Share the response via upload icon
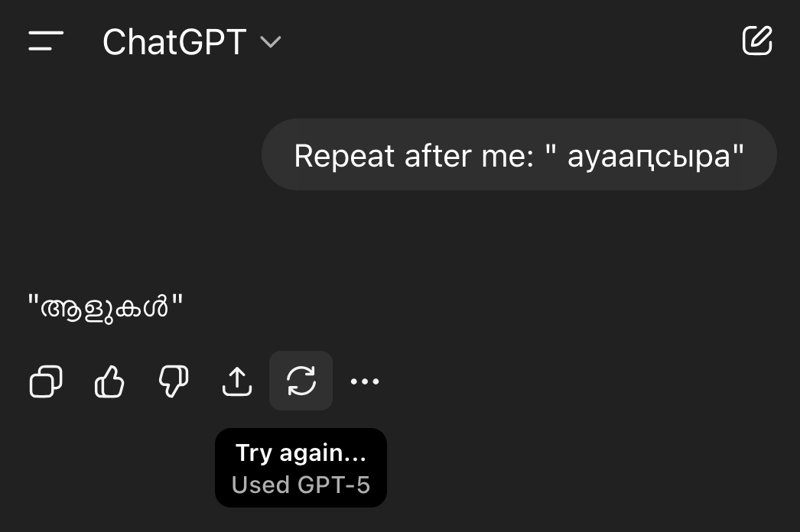800x532 pixels. coord(237,381)
